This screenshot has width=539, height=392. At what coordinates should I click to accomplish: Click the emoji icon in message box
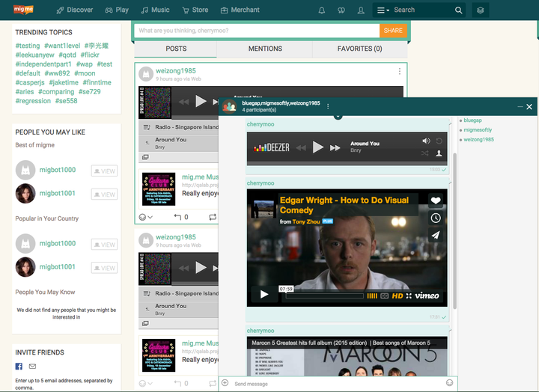click(449, 383)
